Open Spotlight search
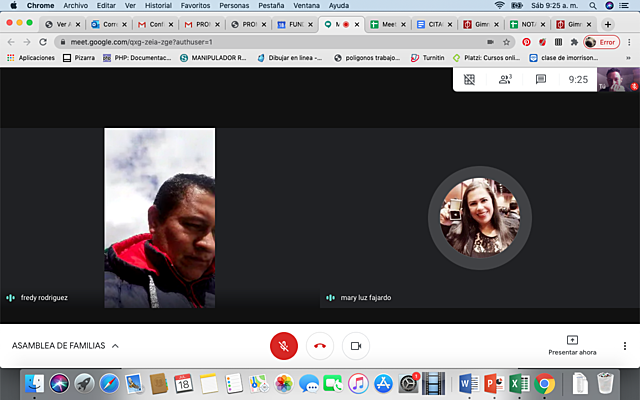Viewport: 640px width, 400px height. 593,5
